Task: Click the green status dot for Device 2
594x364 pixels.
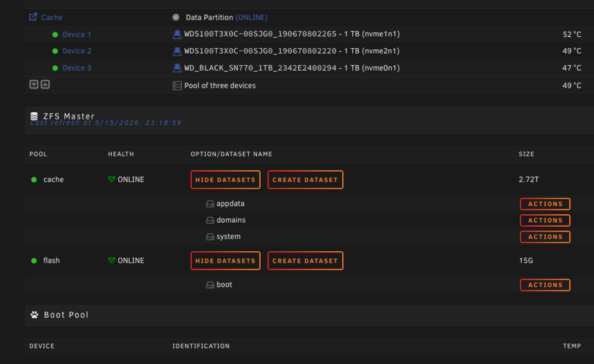Action: click(55, 51)
